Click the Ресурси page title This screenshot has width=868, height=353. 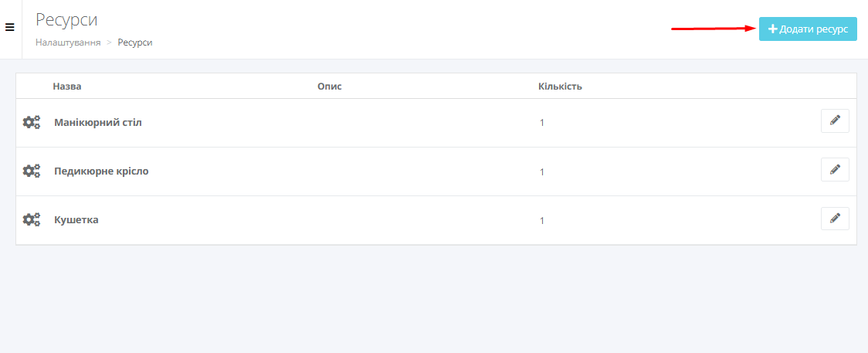[x=66, y=20]
